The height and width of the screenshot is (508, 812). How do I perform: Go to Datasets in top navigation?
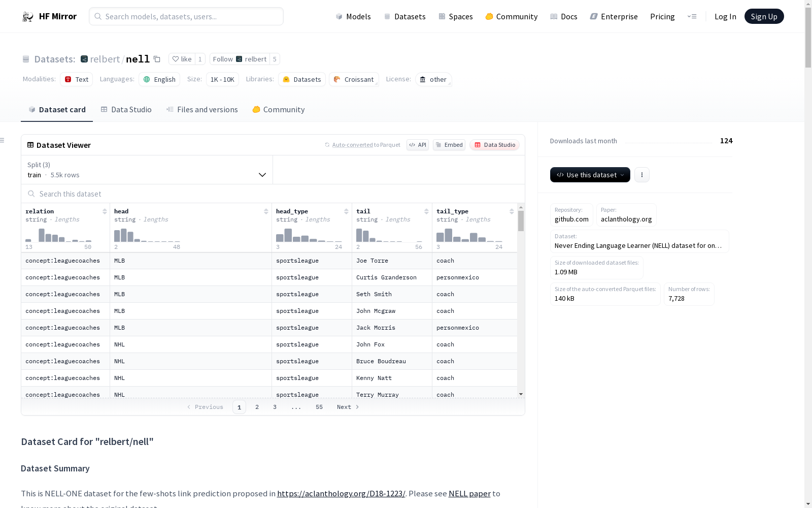[x=404, y=16]
